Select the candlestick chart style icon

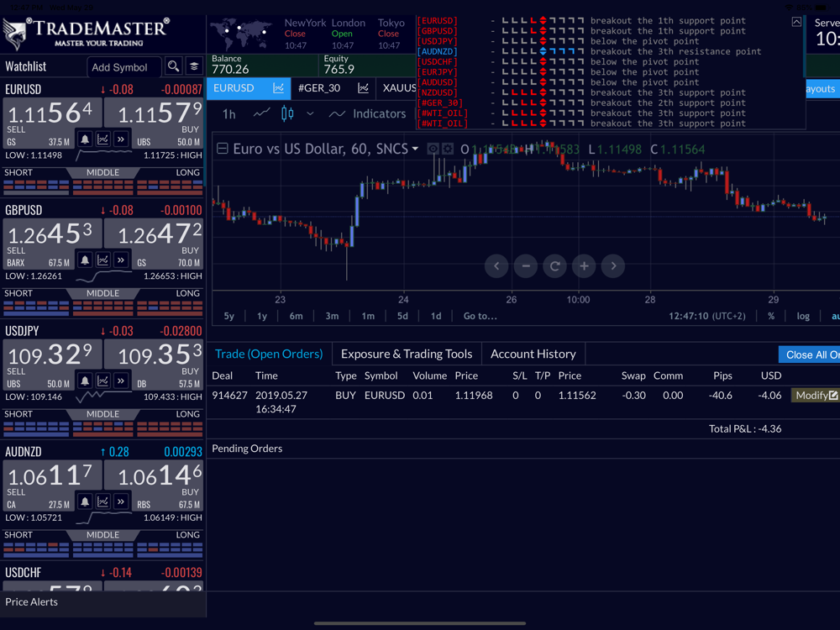click(287, 113)
